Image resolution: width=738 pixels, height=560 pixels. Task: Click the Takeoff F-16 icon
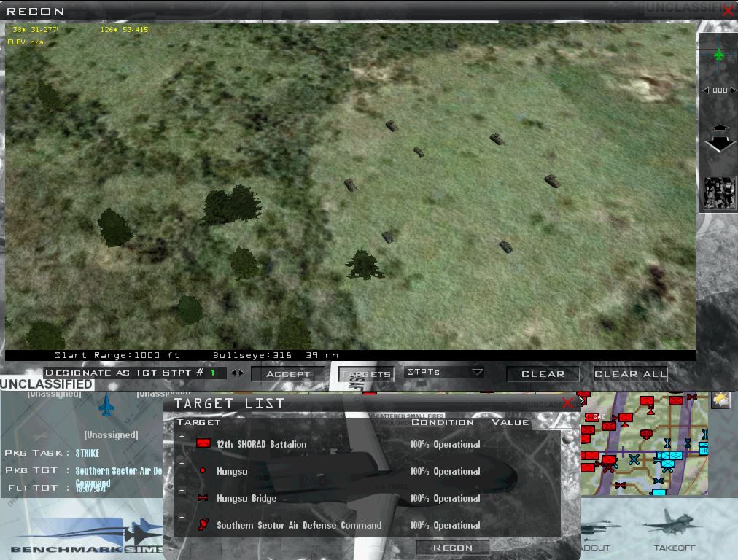(672, 522)
